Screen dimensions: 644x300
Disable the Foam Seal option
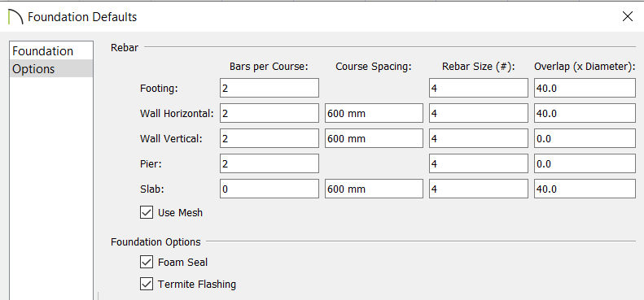tap(147, 262)
